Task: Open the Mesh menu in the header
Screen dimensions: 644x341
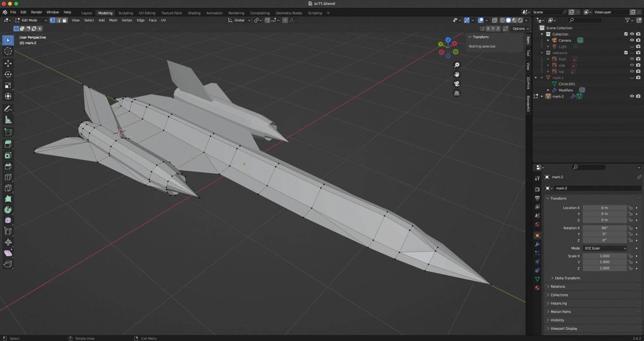Action: [x=113, y=20]
